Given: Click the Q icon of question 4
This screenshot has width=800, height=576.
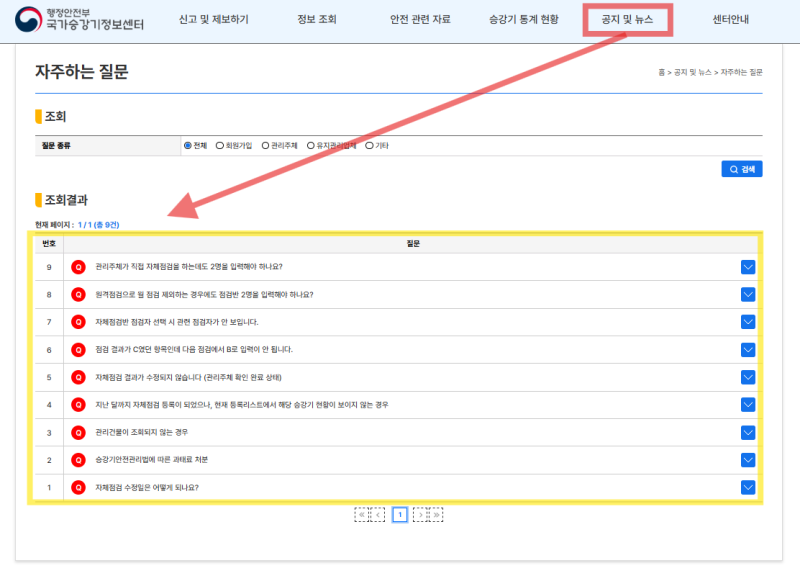Looking at the screenshot, I should (x=78, y=405).
